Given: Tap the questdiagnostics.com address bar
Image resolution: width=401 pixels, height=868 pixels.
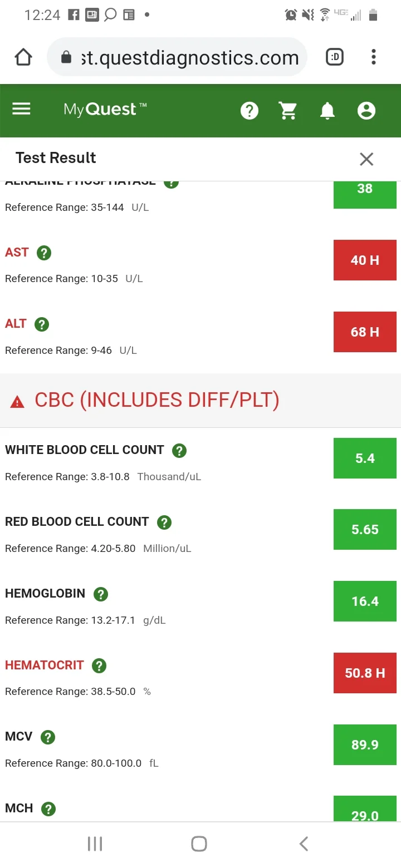Looking at the screenshot, I should point(177,57).
